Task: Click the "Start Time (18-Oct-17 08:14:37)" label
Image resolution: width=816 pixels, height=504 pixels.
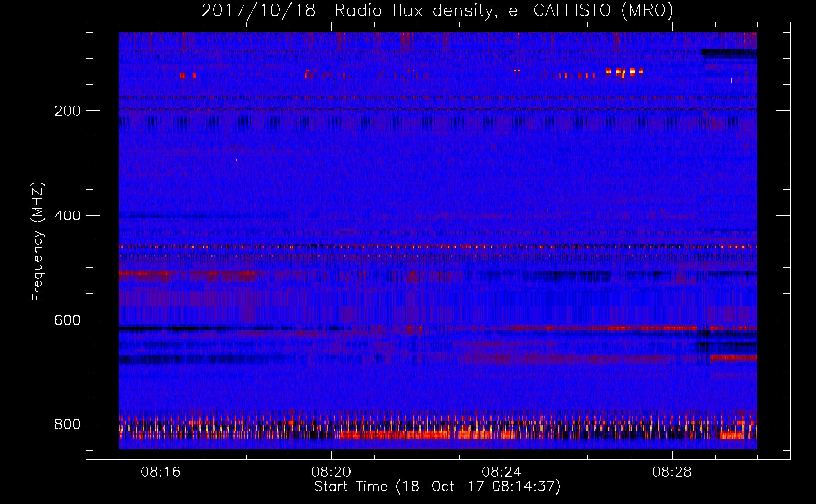Action: (437, 486)
